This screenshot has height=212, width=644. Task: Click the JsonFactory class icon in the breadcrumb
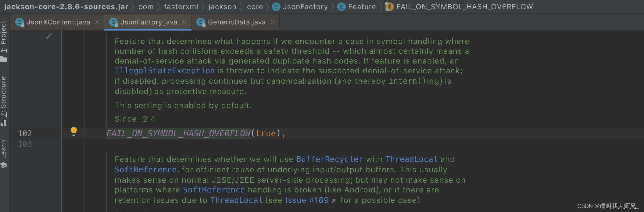tap(276, 6)
